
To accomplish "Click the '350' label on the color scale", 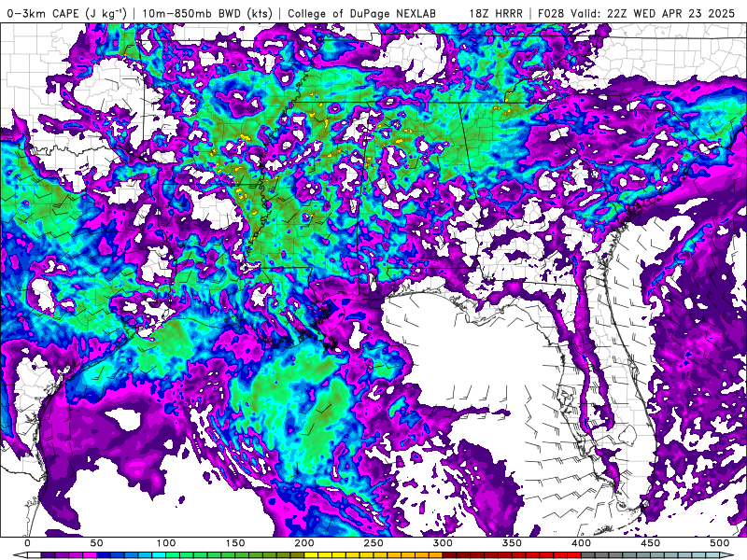I will (x=512, y=543).
